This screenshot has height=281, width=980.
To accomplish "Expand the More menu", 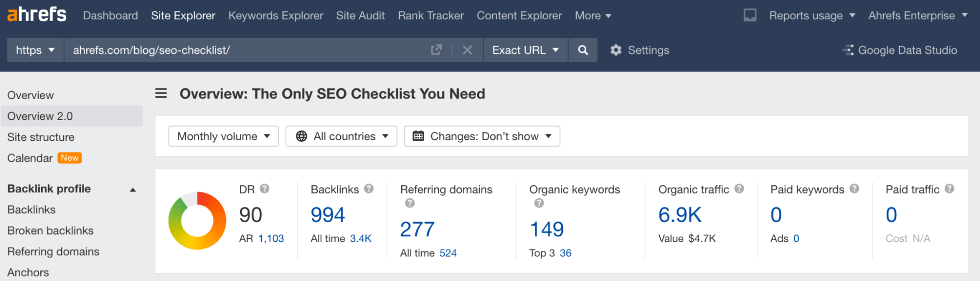I will (x=593, y=16).
